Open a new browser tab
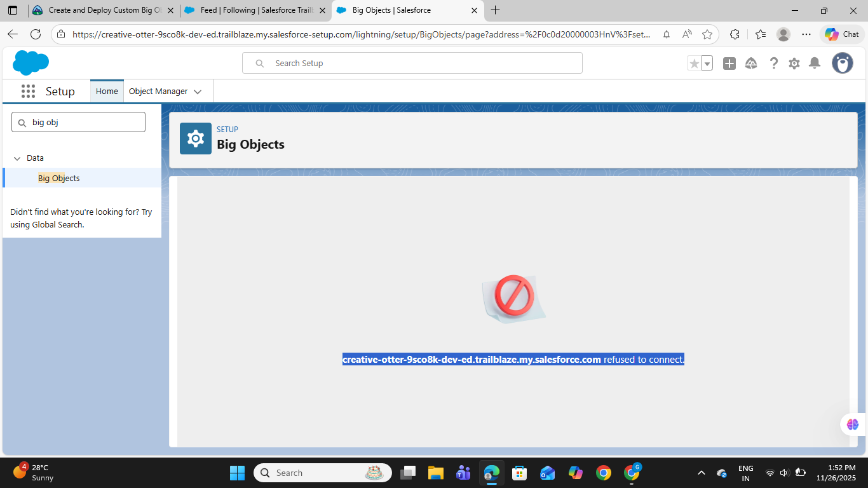This screenshot has width=868, height=488. coord(496,10)
